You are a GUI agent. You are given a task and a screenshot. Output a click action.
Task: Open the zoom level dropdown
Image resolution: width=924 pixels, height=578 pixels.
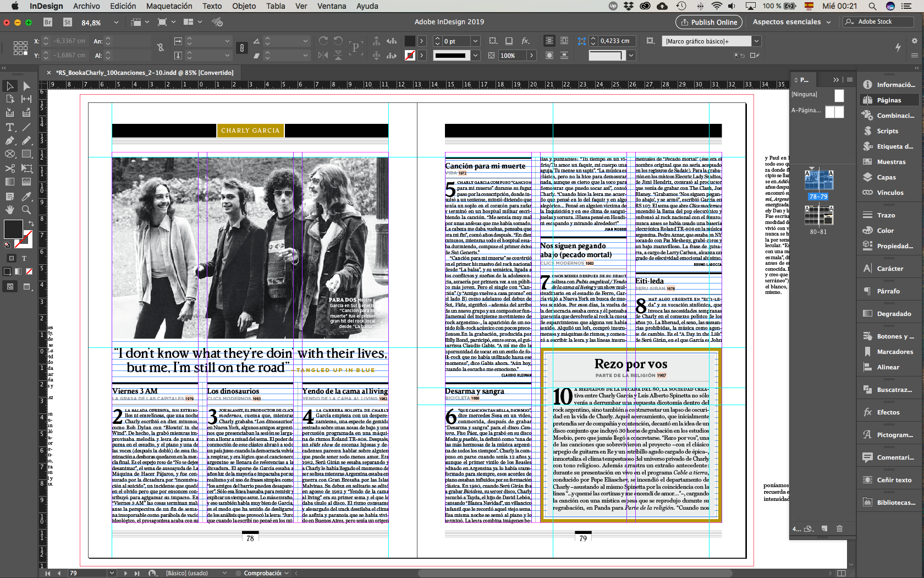[x=116, y=23]
